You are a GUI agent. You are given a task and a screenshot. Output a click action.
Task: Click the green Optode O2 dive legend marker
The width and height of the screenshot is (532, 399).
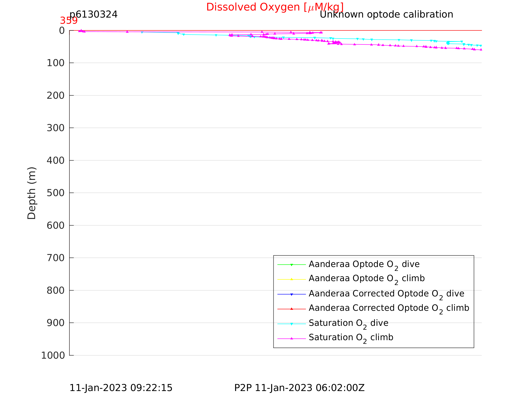click(291, 265)
